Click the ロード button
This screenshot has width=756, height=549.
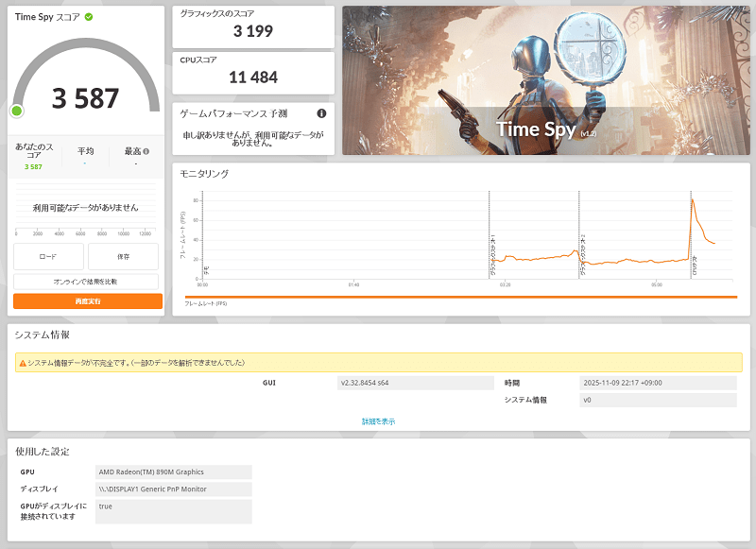[48, 256]
